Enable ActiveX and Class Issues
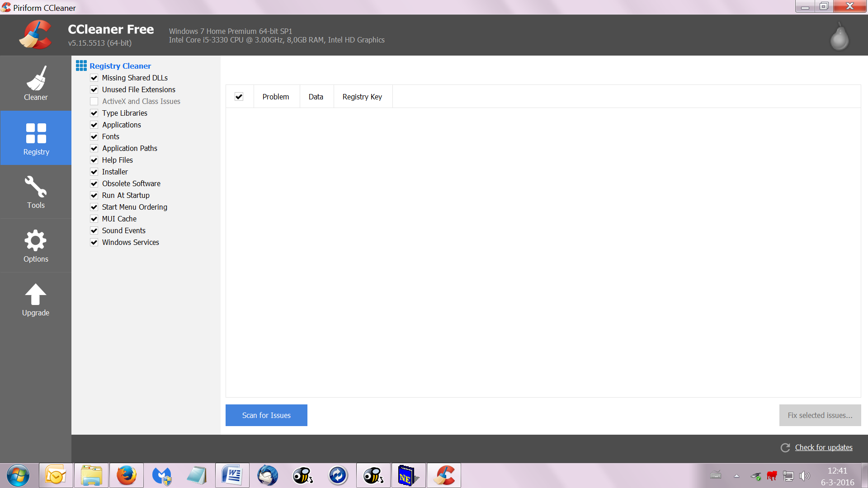Screen dimensions: 868x488 coord(94,101)
